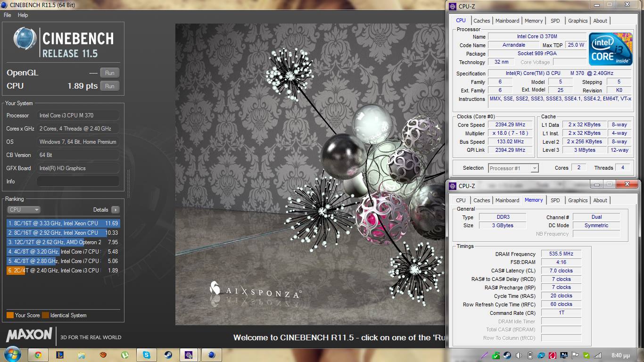This screenshot has height=362, width=644.
Task: Check the battery tray icon
Action: coord(530,355)
